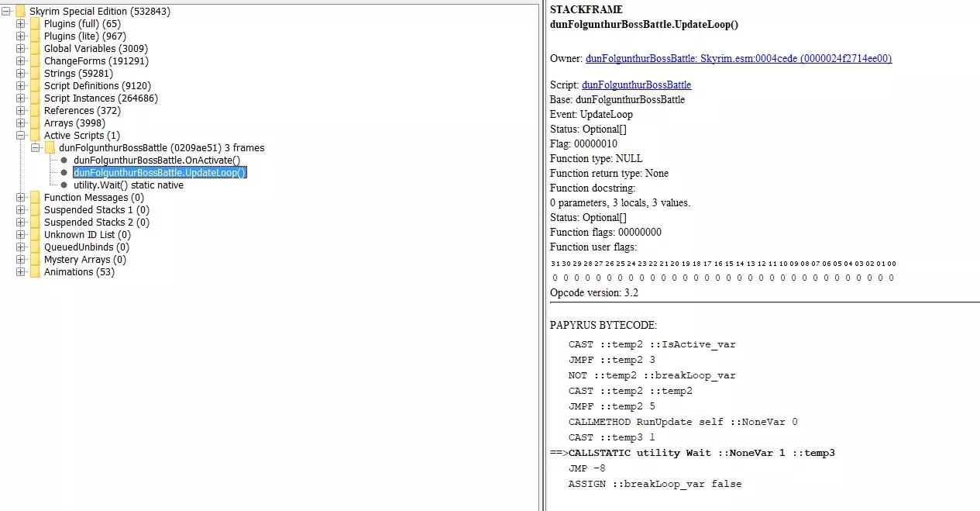The height and width of the screenshot is (511, 980).
Task: Click the Strings folder icon
Action: click(35, 74)
